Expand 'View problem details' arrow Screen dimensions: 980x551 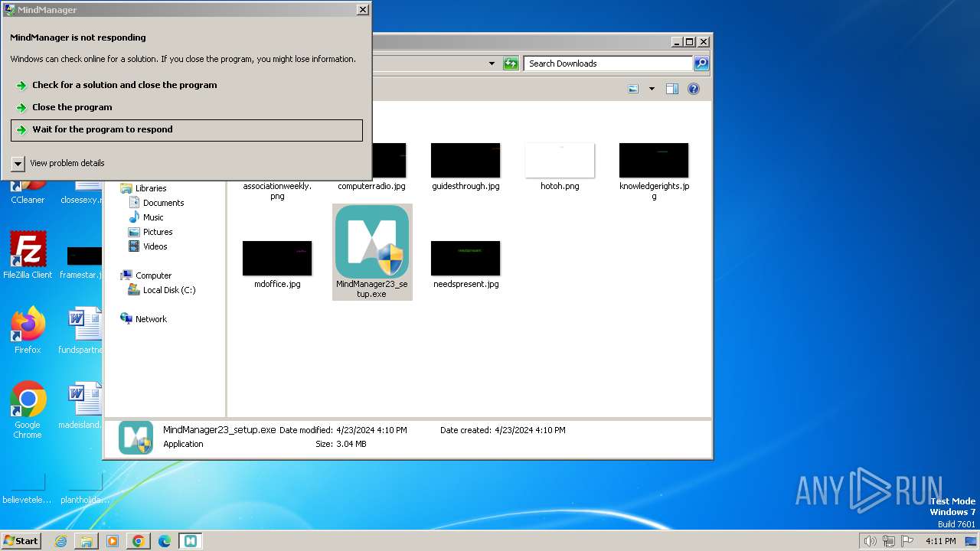pyautogui.click(x=18, y=163)
